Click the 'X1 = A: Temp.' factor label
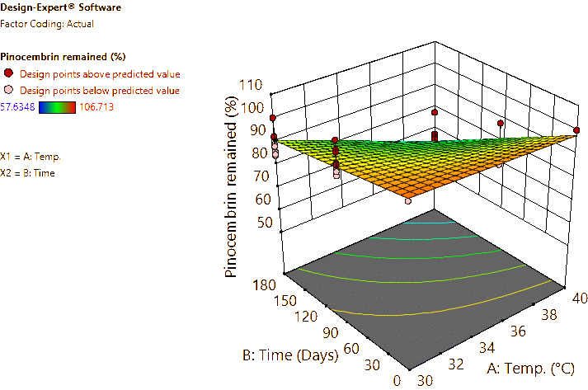 [x=30, y=156]
